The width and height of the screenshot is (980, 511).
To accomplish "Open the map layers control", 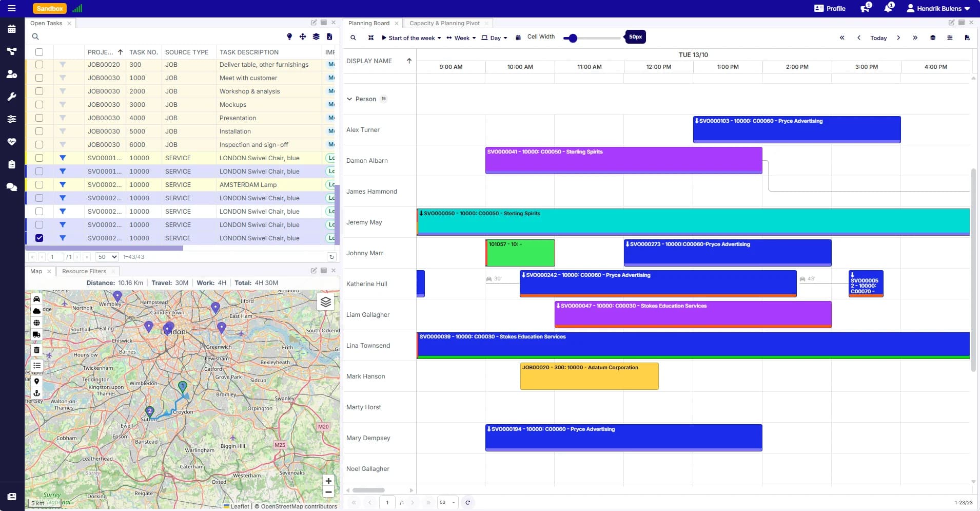I will click(326, 302).
